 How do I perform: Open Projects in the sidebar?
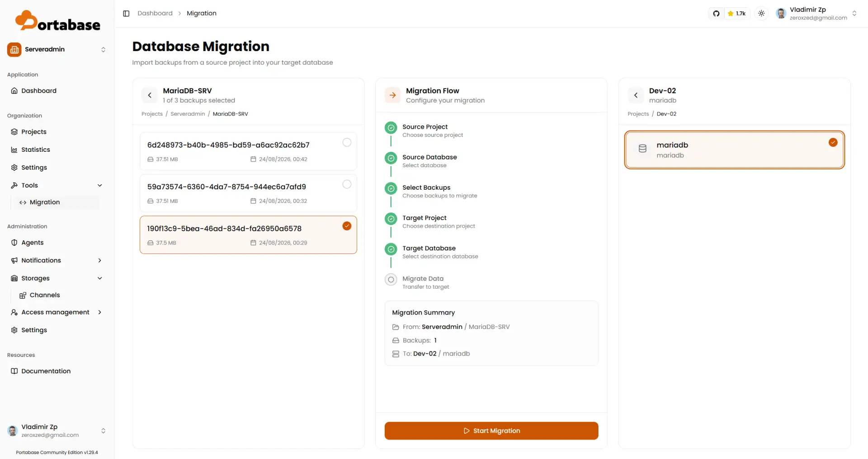click(x=57, y=132)
